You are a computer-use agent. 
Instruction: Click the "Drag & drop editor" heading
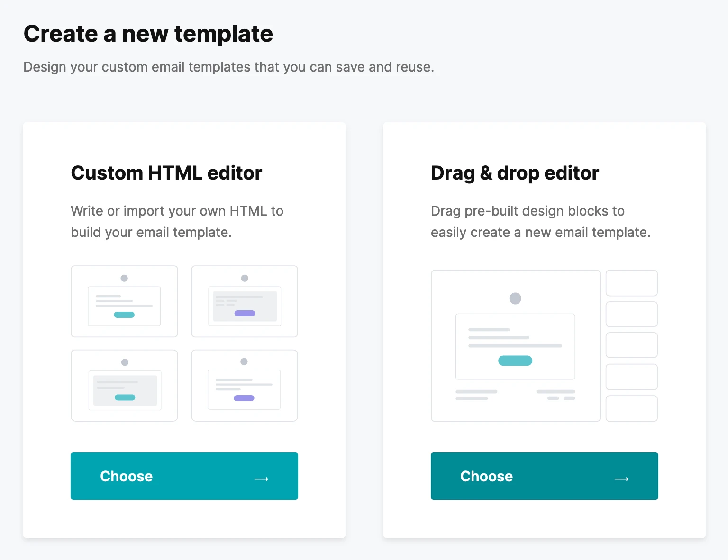[x=515, y=173]
